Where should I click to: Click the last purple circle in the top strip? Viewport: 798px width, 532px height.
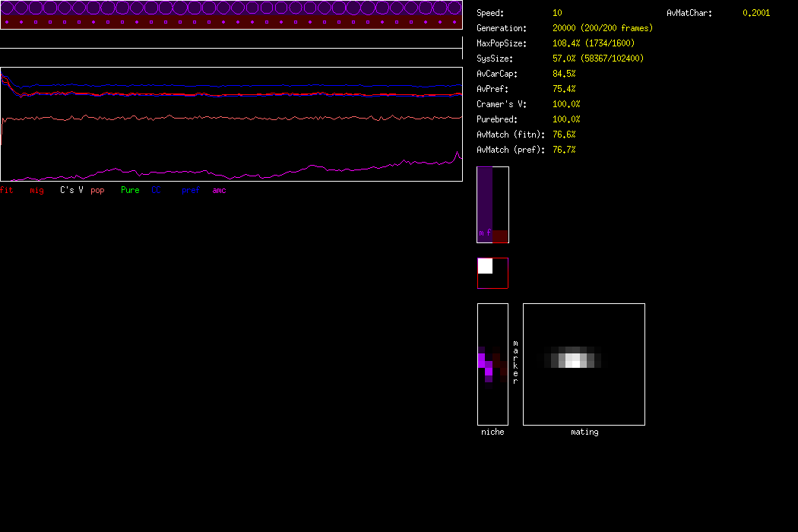coord(454,8)
